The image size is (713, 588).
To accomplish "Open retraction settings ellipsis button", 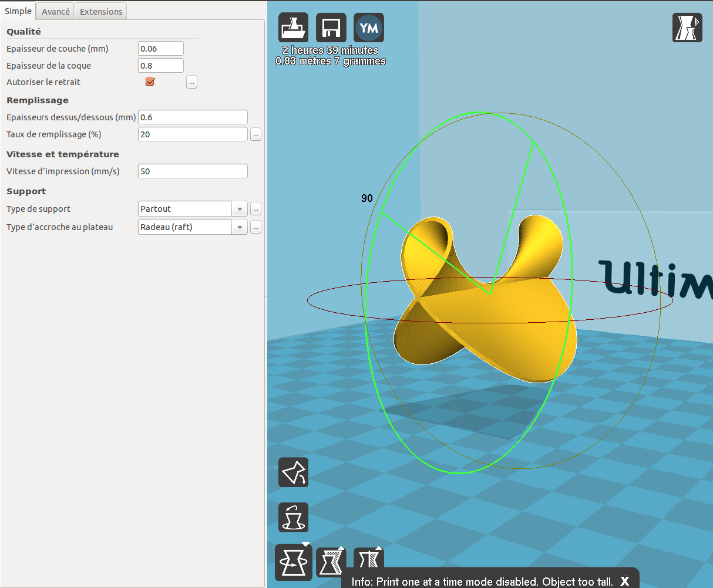I will pos(191,82).
